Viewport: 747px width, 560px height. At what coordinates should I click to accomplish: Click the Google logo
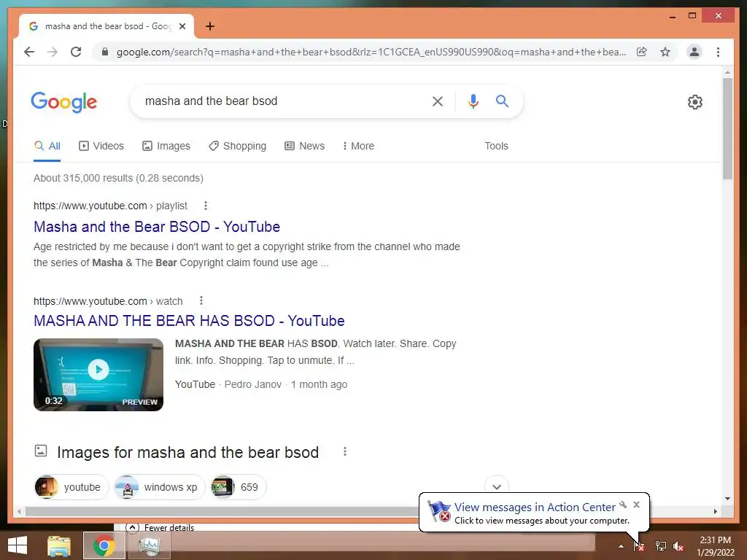point(64,102)
